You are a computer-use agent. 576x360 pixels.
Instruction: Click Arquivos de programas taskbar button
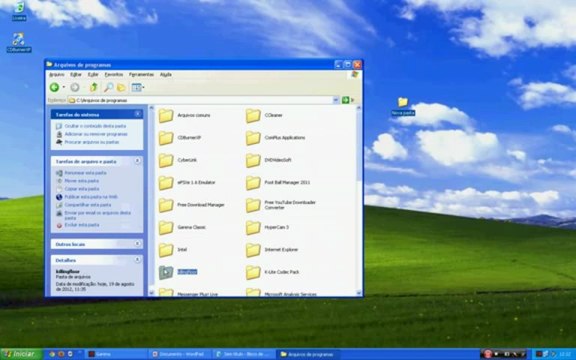(308, 354)
